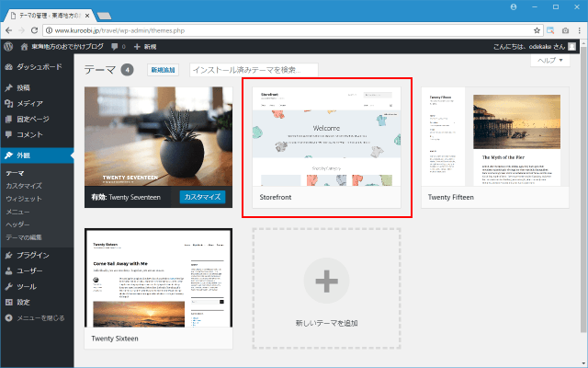Click the ユーザー person icon
588x368 pixels.
8,270
